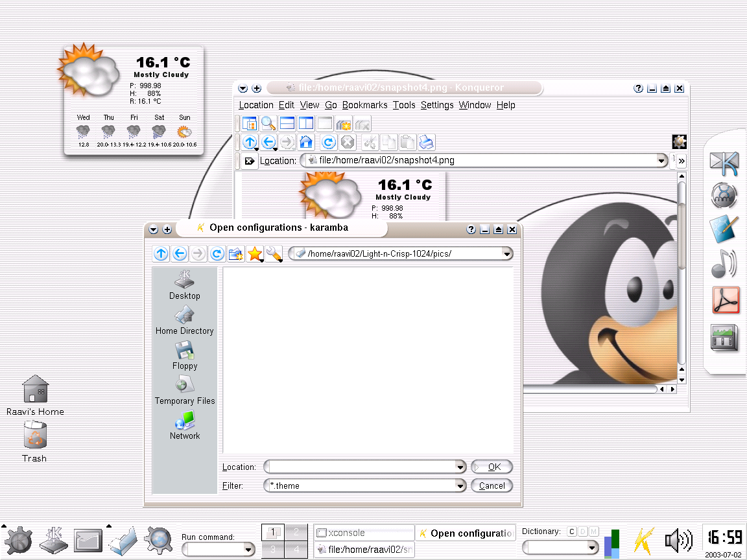
Task: Switch to virtual desktop 2
Action: [296, 532]
